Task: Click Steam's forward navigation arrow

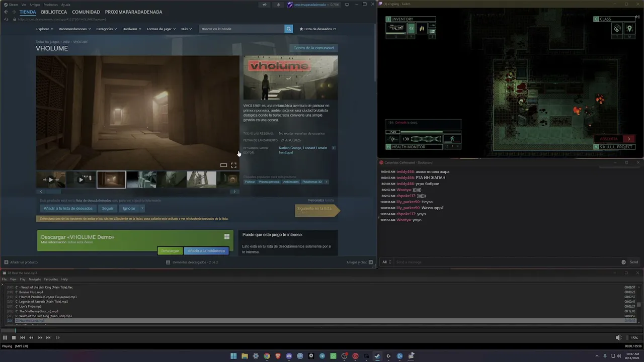Action: 14,12
